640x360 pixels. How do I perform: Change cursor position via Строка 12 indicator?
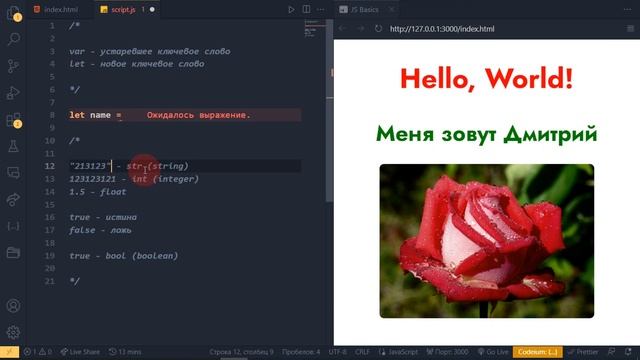pyautogui.click(x=241, y=352)
